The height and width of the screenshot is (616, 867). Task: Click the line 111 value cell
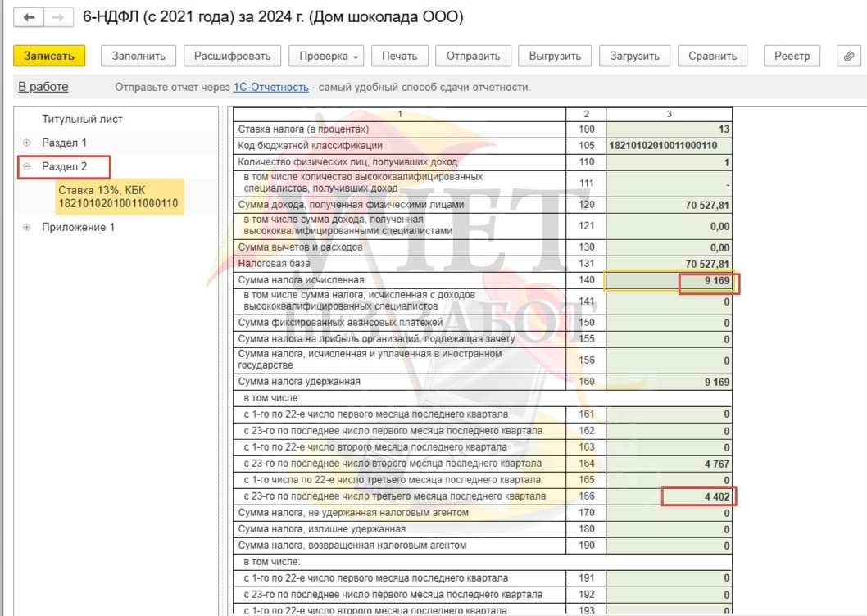point(669,183)
